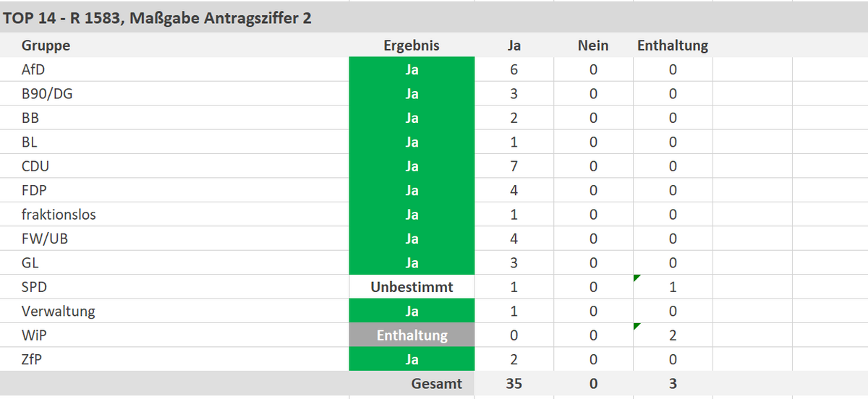Image resolution: width=868 pixels, height=399 pixels.
Task: Select the "Verwaltung" group cell
Action: 59,312
